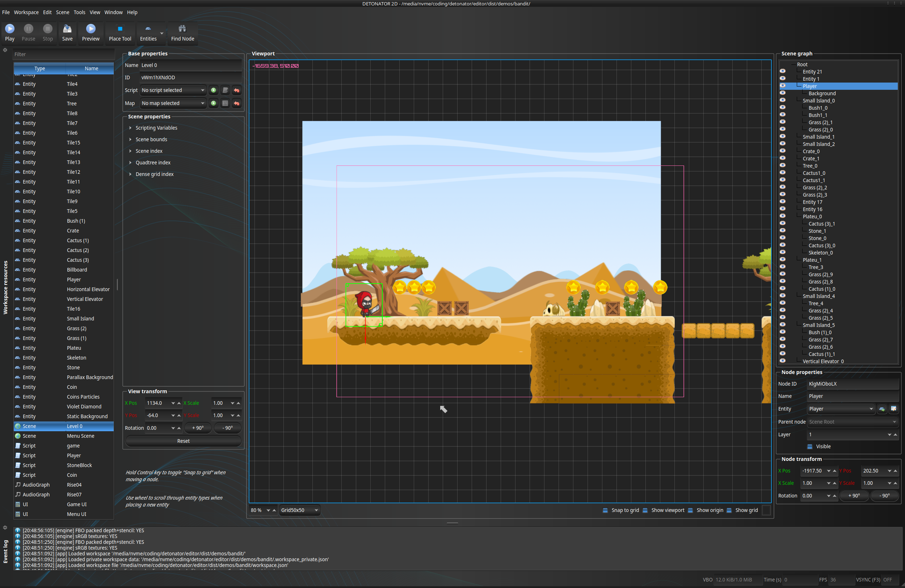The width and height of the screenshot is (905, 588).
Task: Click the color swatch next to Show grid
Action: [766, 511]
